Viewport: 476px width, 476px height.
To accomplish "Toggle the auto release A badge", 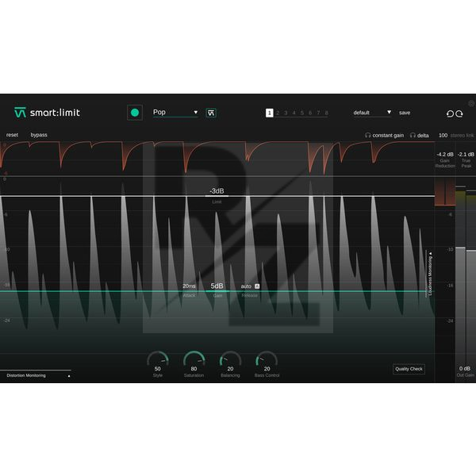I will point(257,286).
